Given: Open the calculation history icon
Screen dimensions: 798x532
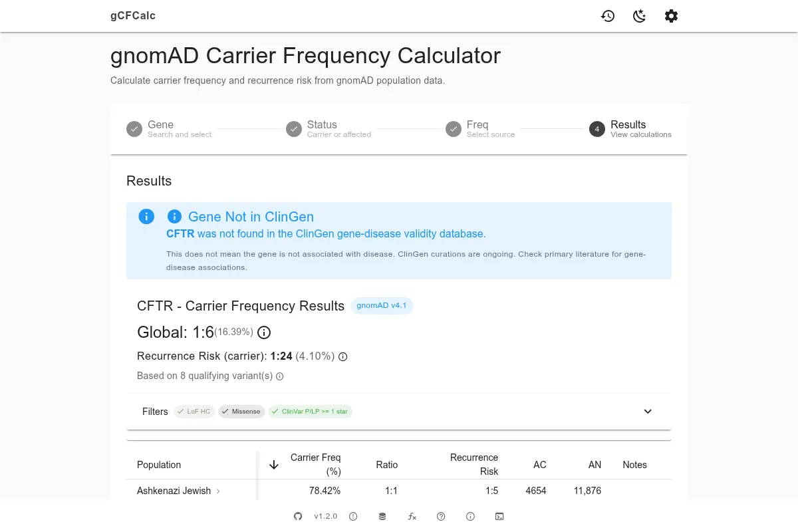Looking at the screenshot, I should point(607,16).
